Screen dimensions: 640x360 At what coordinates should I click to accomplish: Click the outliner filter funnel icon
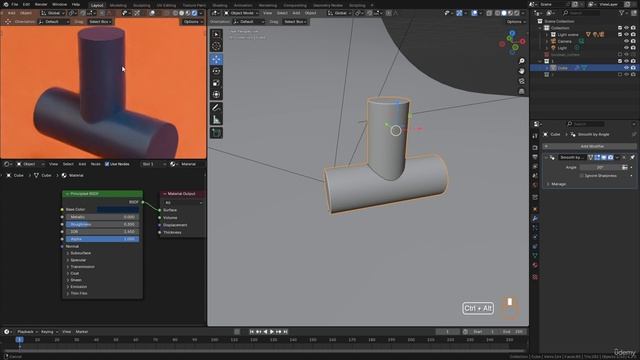coord(622,13)
